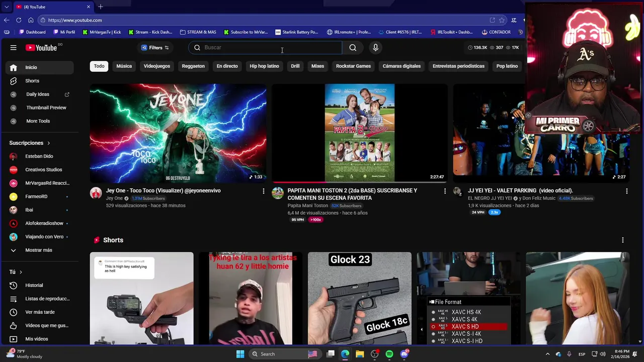Open Discord from the taskbar

[x=404, y=354]
